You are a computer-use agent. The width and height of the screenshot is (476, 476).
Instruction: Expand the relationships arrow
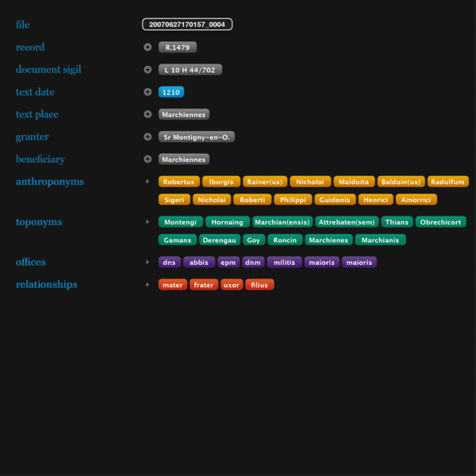pos(148,284)
